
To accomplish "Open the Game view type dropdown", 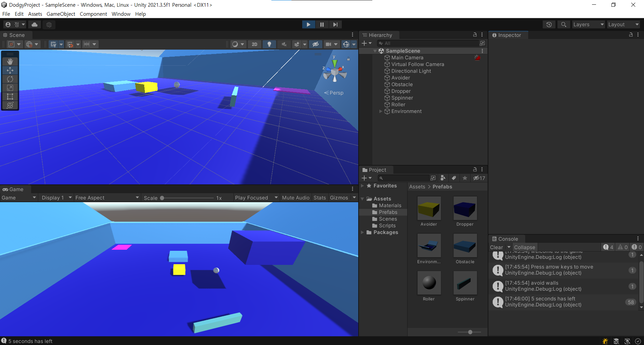I will tap(19, 198).
